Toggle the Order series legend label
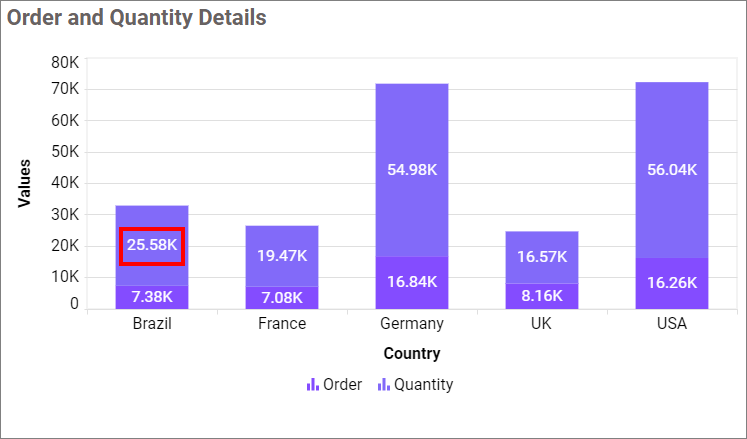Image resolution: width=747 pixels, height=439 pixels. [x=342, y=384]
